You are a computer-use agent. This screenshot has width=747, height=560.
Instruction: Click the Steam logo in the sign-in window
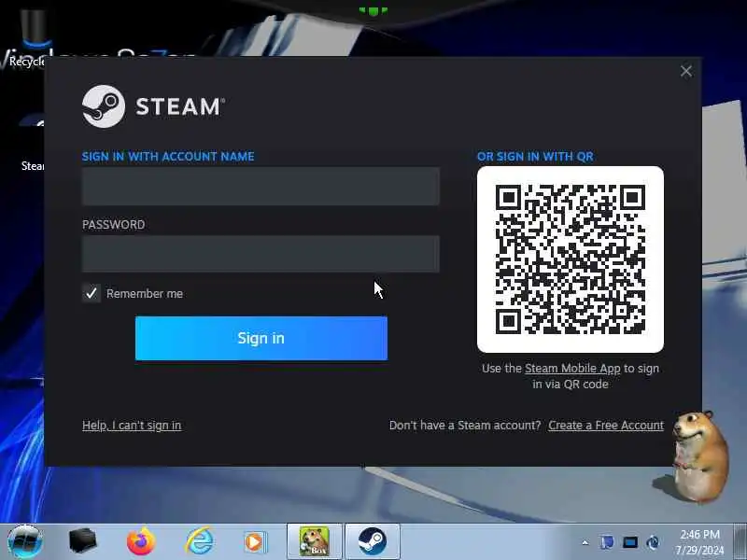tap(152, 106)
